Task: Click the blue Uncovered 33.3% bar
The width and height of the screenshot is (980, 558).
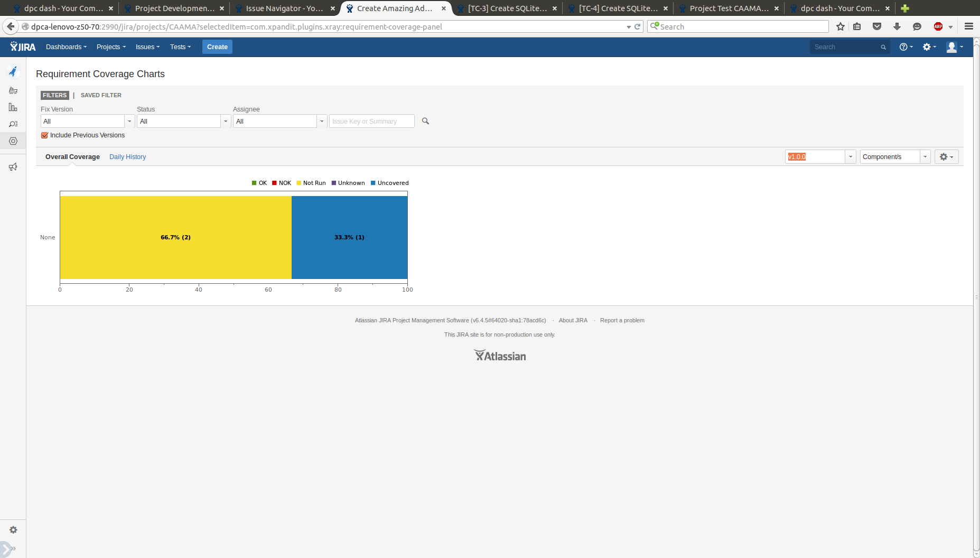Action: point(349,237)
